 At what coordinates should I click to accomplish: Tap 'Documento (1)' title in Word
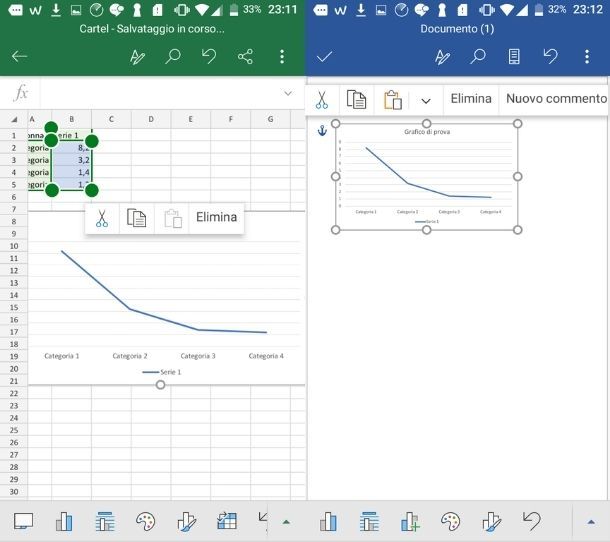coord(457,29)
